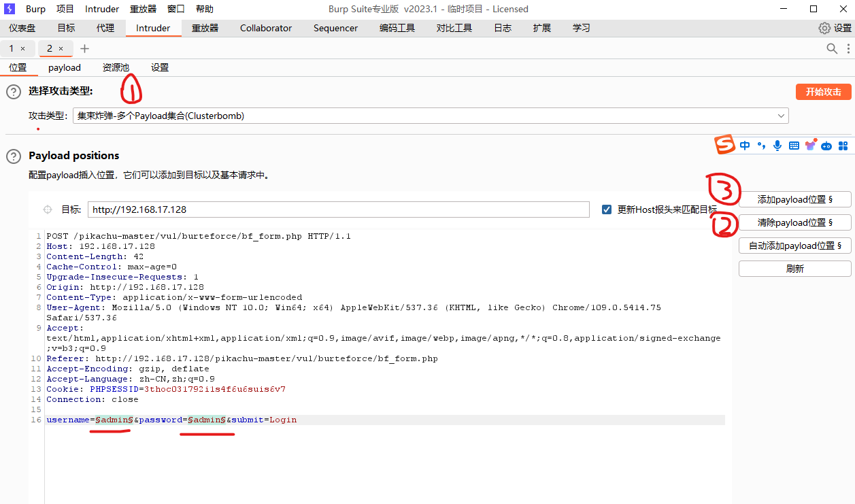
Task: Switch to 日志 tab
Action: tap(503, 28)
